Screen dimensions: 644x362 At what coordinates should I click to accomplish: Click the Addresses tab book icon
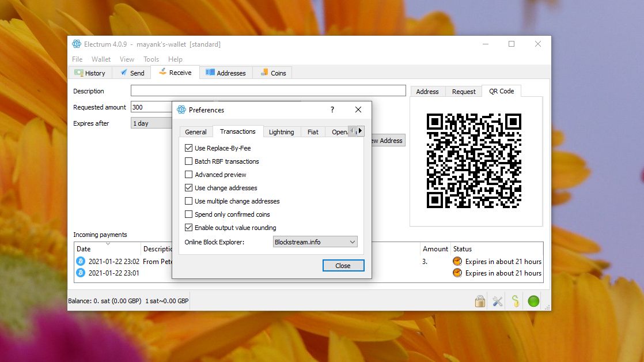211,73
